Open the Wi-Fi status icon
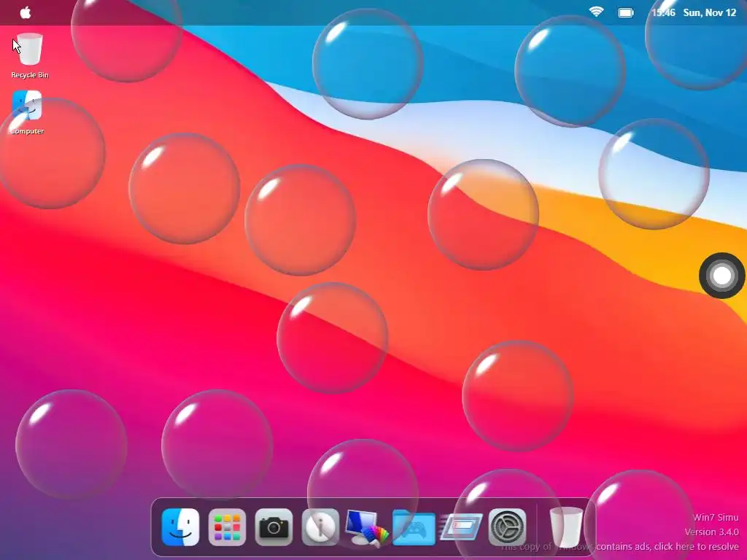The image size is (747, 560). click(596, 12)
